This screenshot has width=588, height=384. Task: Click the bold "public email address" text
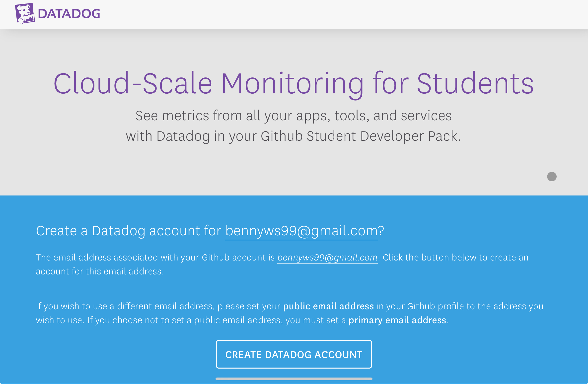tap(328, 306)
